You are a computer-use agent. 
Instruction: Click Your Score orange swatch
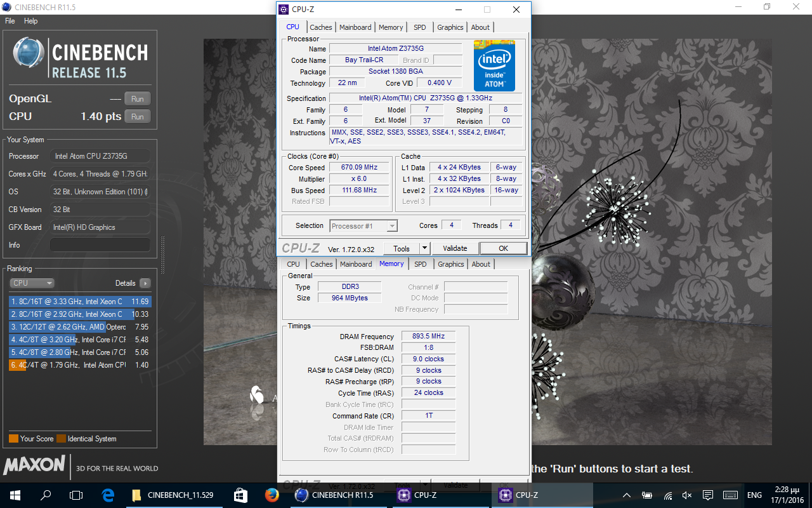pyautogui.click(x=13, y=439)
